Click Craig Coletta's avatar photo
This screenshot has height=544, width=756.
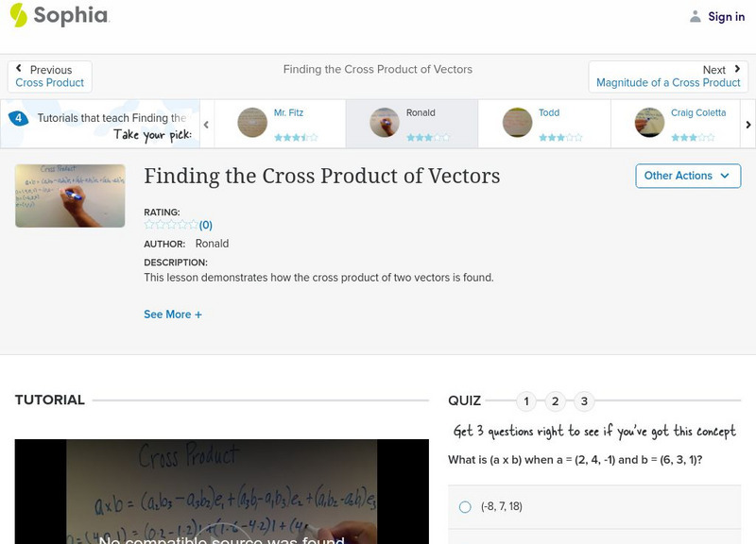click(x=652, y=122)
